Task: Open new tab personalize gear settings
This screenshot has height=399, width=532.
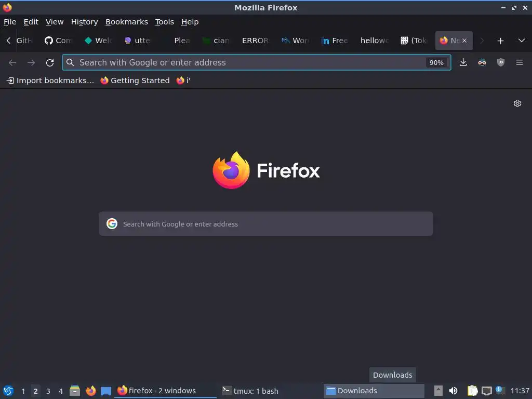Action: 517,103
